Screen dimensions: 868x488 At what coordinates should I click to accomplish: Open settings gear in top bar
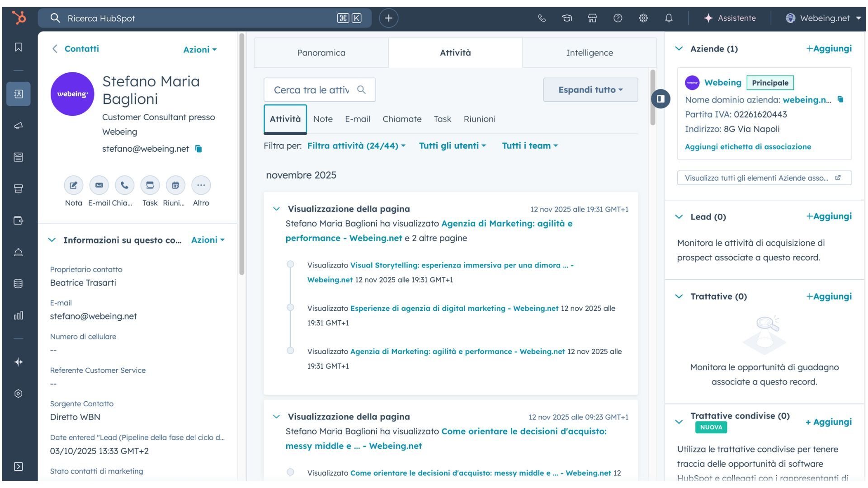point(643,18)
